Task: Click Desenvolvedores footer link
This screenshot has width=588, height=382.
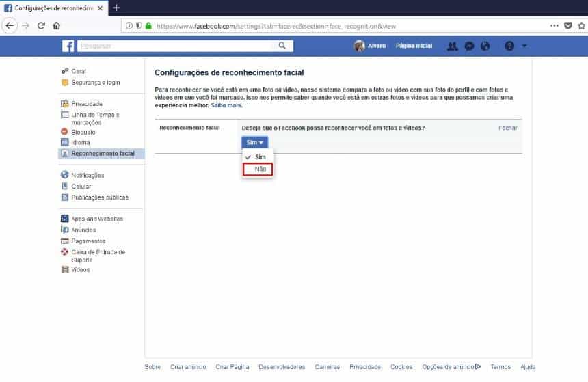Action: pyautogui.click(x=282, y=367)
